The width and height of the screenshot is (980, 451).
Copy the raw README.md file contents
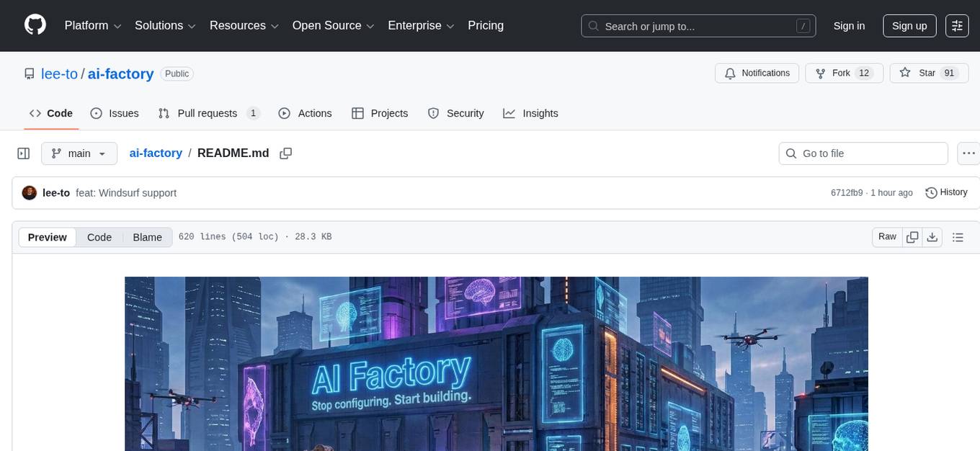912,236
